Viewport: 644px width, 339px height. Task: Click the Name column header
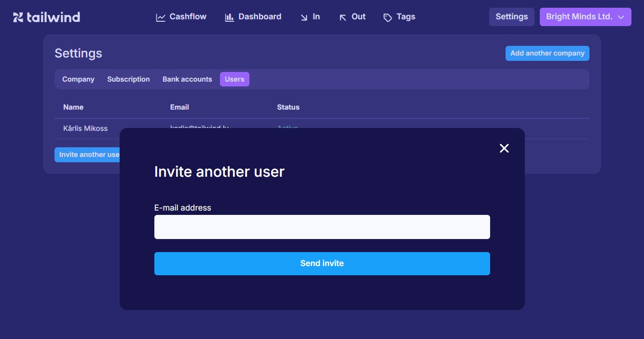pos(73,107)
